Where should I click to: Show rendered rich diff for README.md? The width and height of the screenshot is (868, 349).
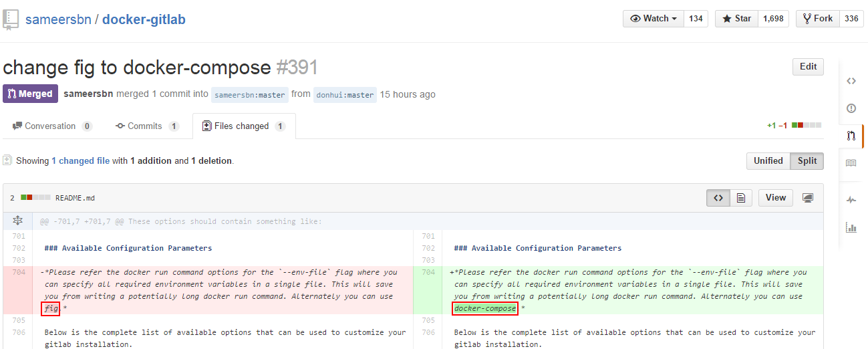tap(741, 198)
